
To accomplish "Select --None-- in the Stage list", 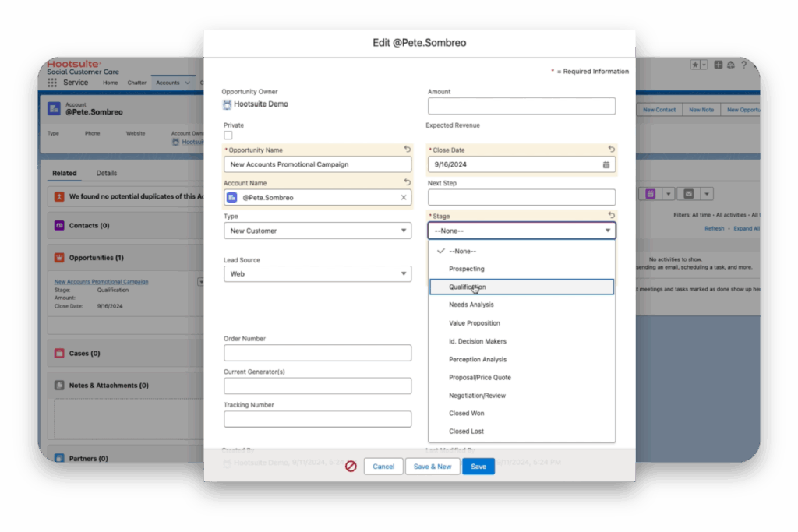I will point(521,252).
